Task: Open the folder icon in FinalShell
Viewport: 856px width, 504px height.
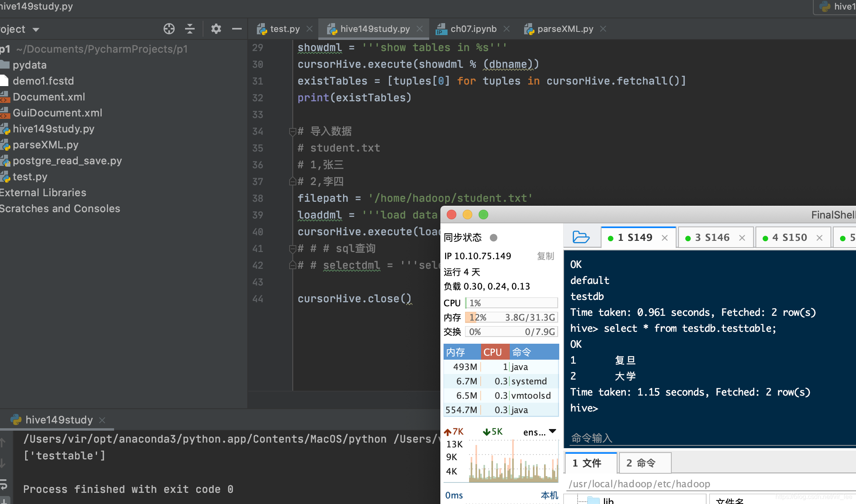Action: click(581, 237)
